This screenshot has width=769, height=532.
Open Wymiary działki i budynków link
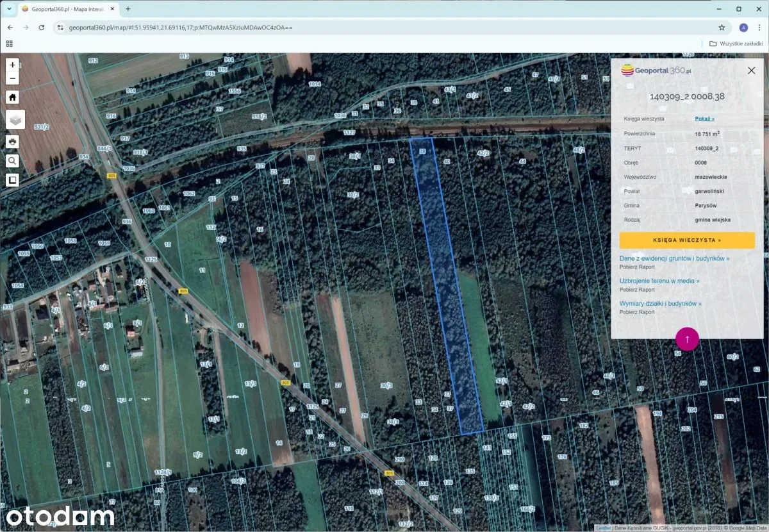pyautogui.click(x=660, y=303)
